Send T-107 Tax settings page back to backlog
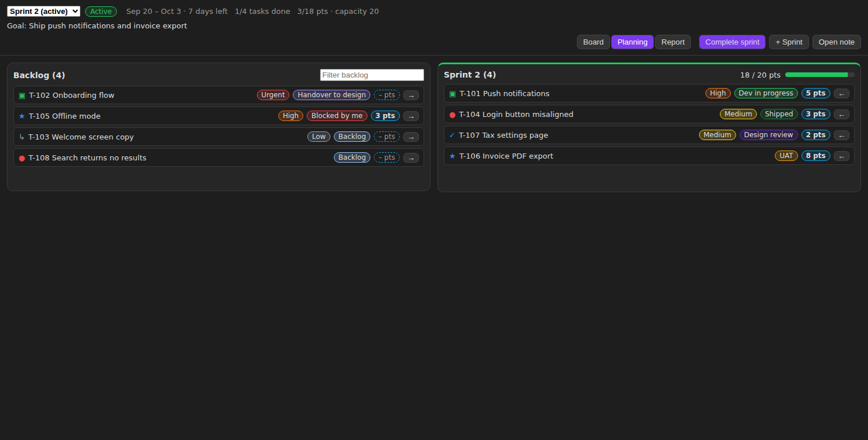This screenshot has height=440, width=868. pos(841,135)
